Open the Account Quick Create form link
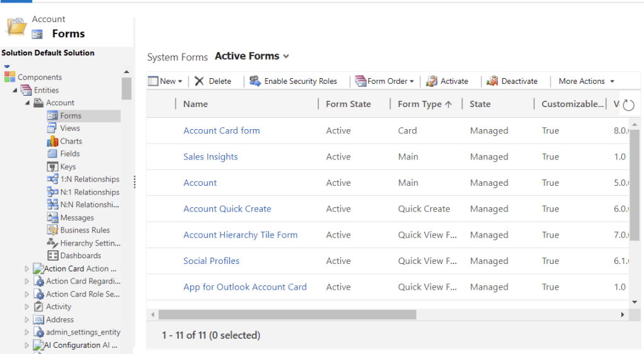 pyautogui.click(x=227, y=208)
